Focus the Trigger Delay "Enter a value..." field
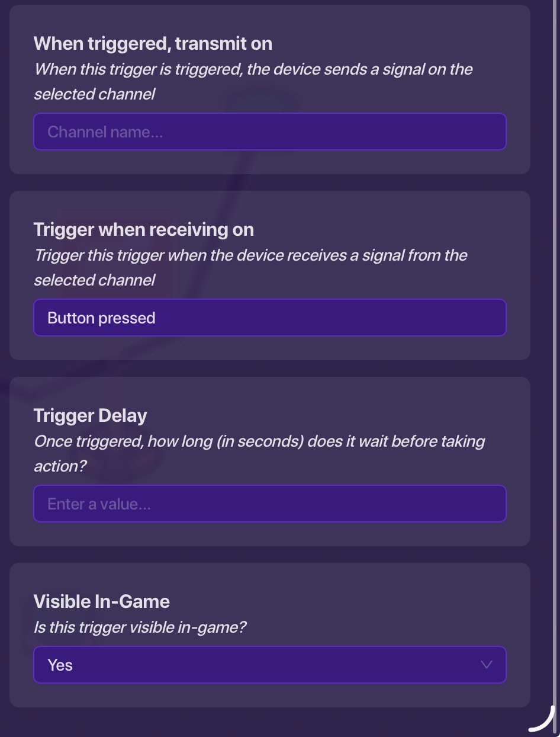The image size is (560, 737). coord(269,504)
